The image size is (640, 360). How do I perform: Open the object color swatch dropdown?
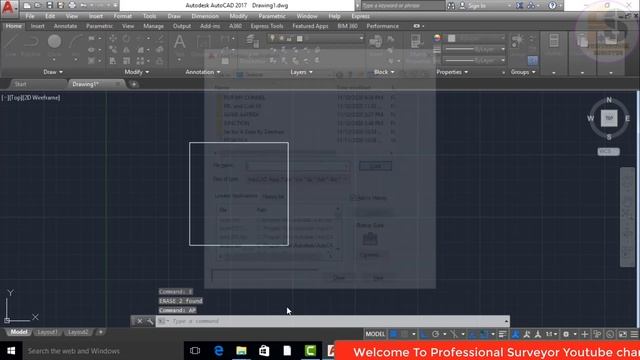pyautogui.click(x=477, y=38)
